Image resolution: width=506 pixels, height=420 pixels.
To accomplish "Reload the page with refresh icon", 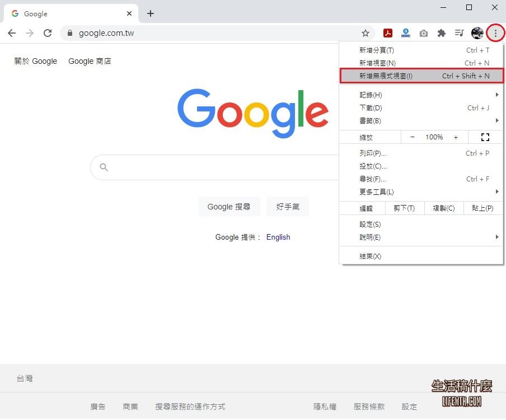I will pos(48,33).
